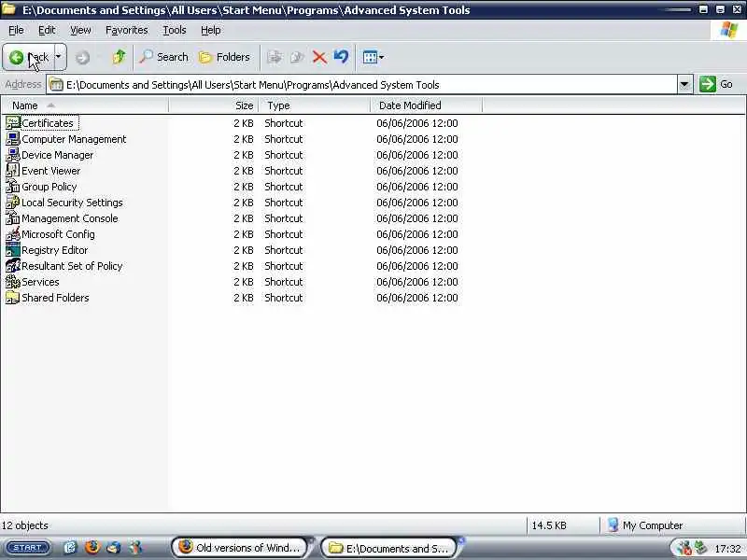747x560 pixels.
Task: Open the Views dropdown button
Action: (x=373, y=58)
